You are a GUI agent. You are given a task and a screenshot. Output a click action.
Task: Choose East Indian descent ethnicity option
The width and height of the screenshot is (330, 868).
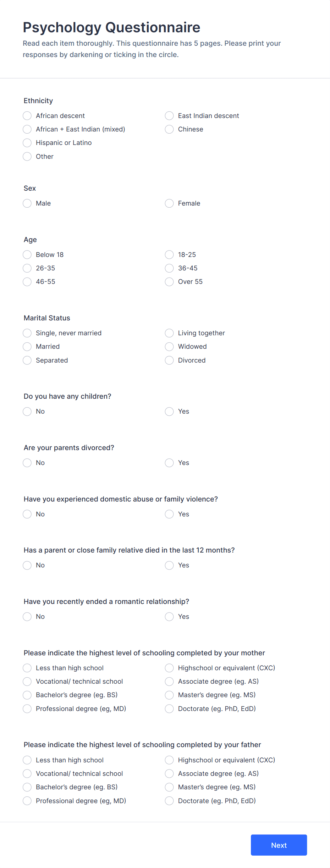169,116
